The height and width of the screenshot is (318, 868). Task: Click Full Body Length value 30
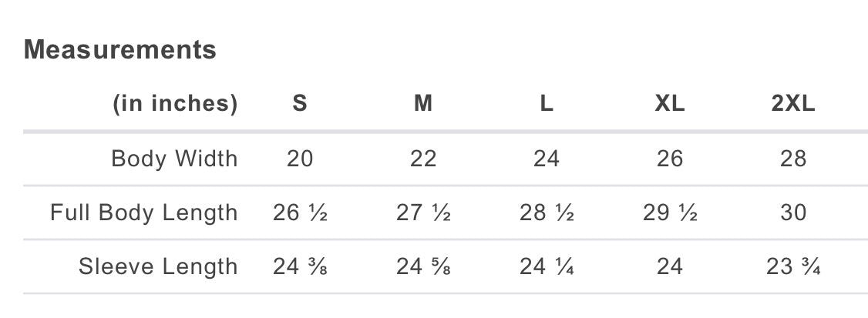(793, 213)
